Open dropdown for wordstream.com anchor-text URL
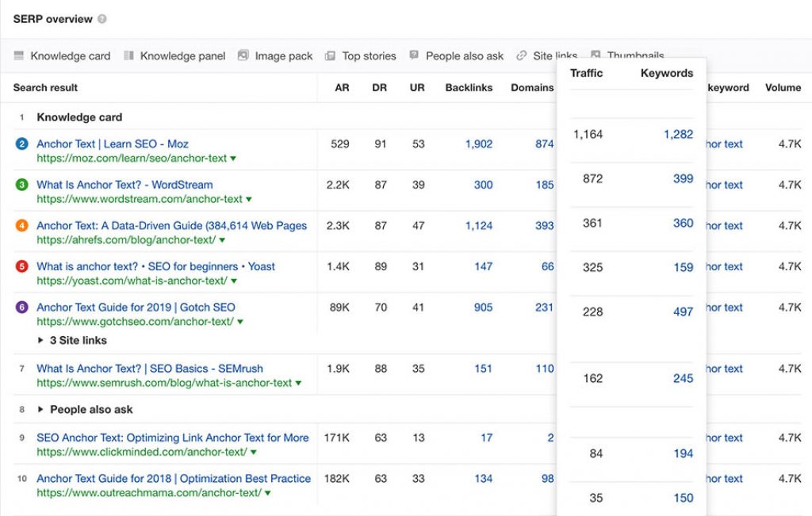The width and height of the screenshot is (812, 516). tap(249, 200)
